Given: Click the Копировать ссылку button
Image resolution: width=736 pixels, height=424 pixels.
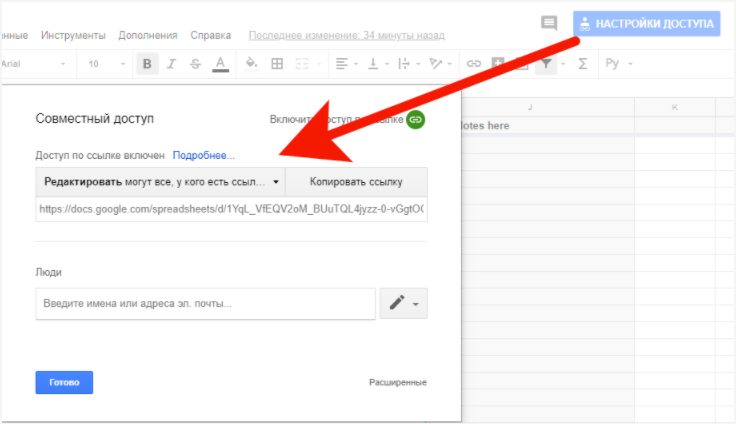Looking at the screenshot, I should click(x=356, y=182).
